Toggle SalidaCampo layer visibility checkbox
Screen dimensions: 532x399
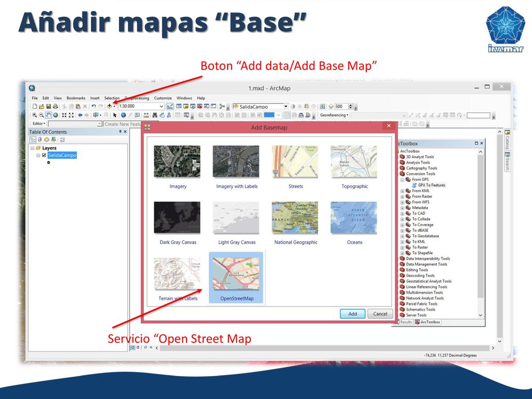44,155
